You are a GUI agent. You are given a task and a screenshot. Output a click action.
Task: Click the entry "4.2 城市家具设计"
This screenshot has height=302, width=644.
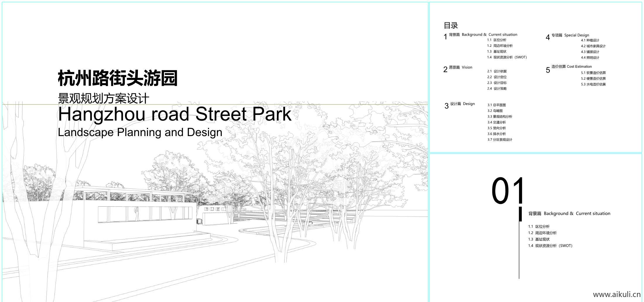(593, 46)
